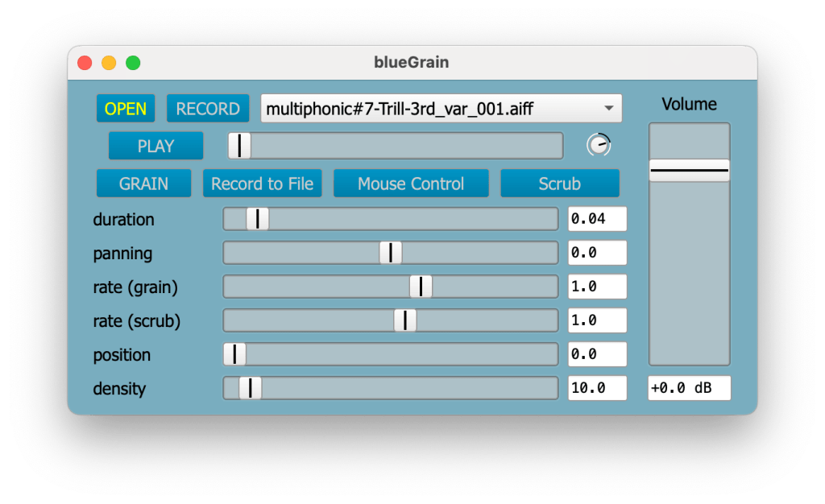Click the small round knob beside playback bar
Screen dimensions: 825x504
(599, 145)
